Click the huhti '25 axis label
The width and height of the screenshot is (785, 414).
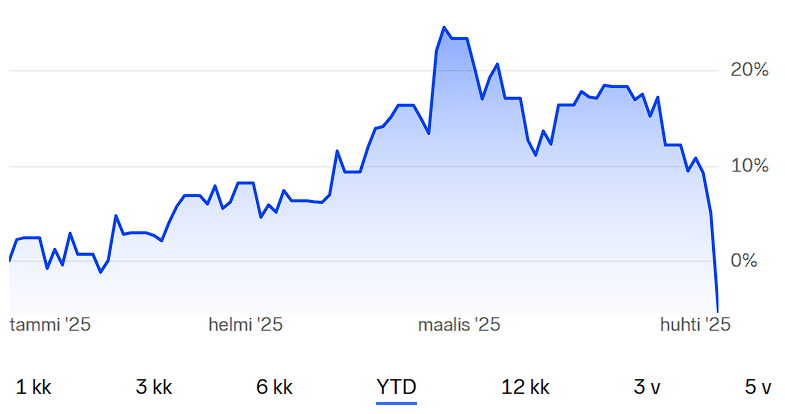[695, 325]
